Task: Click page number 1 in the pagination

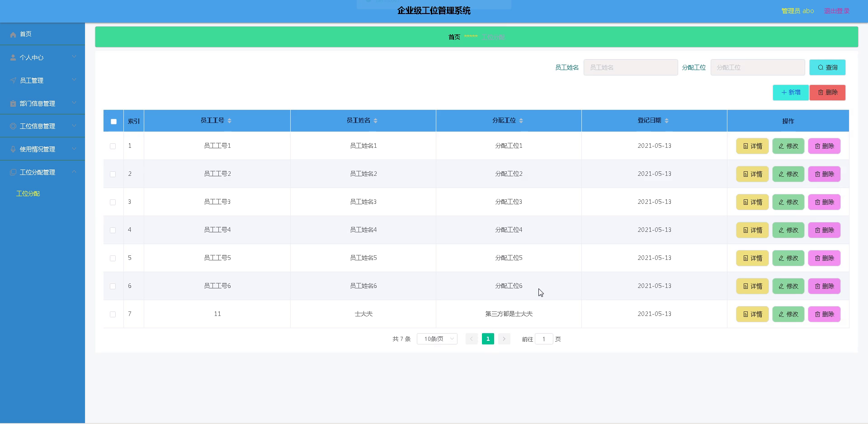Action: (x=488, y=339)
